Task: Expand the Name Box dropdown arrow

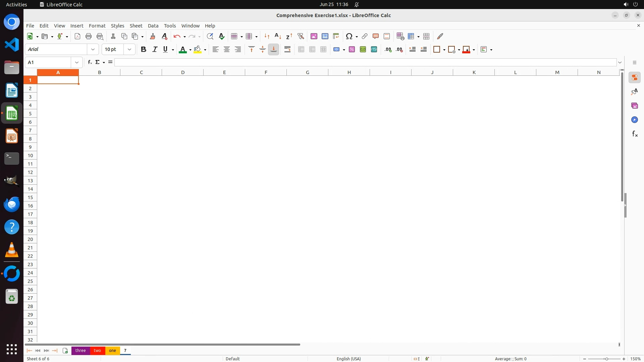Action: coord(77,62)
